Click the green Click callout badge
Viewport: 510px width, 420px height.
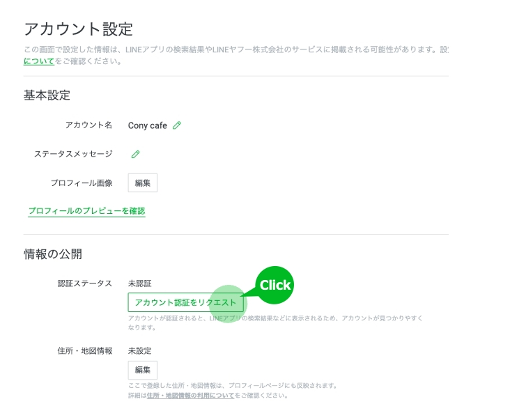click(275, 285)
